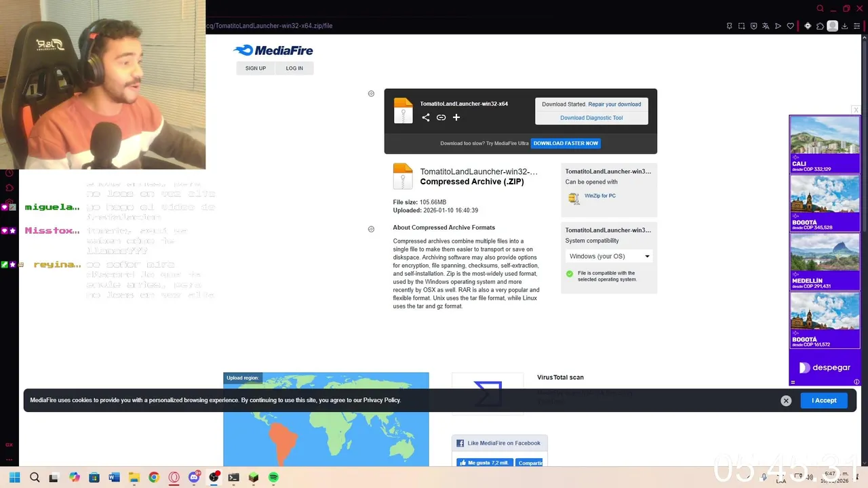Open GX Control icon in toolbar
Image resolution: width=868 pixels, height=488 pixels.
pos(807,26)
